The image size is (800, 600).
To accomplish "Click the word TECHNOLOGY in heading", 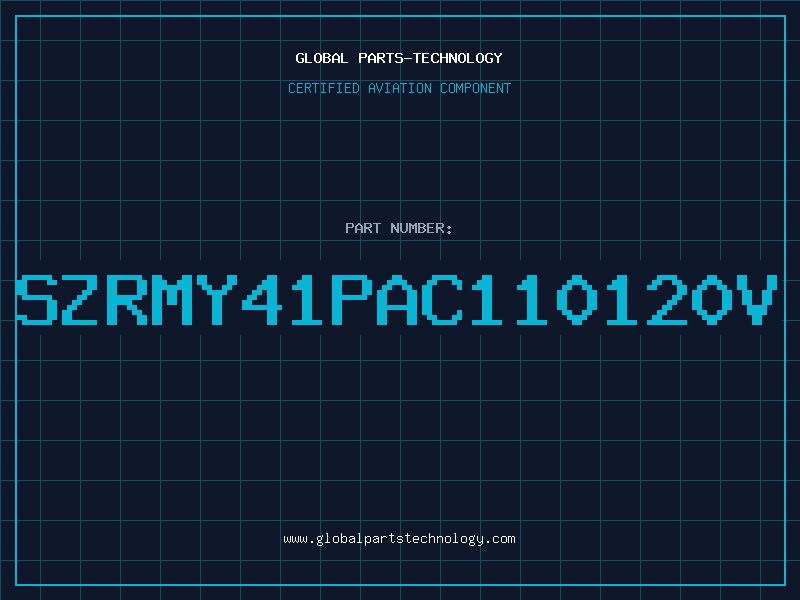I will click(x=458, y=58).
